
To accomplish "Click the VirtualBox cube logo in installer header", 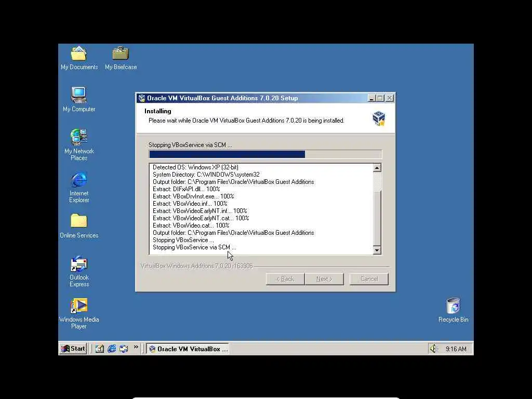I will [379, 118].
